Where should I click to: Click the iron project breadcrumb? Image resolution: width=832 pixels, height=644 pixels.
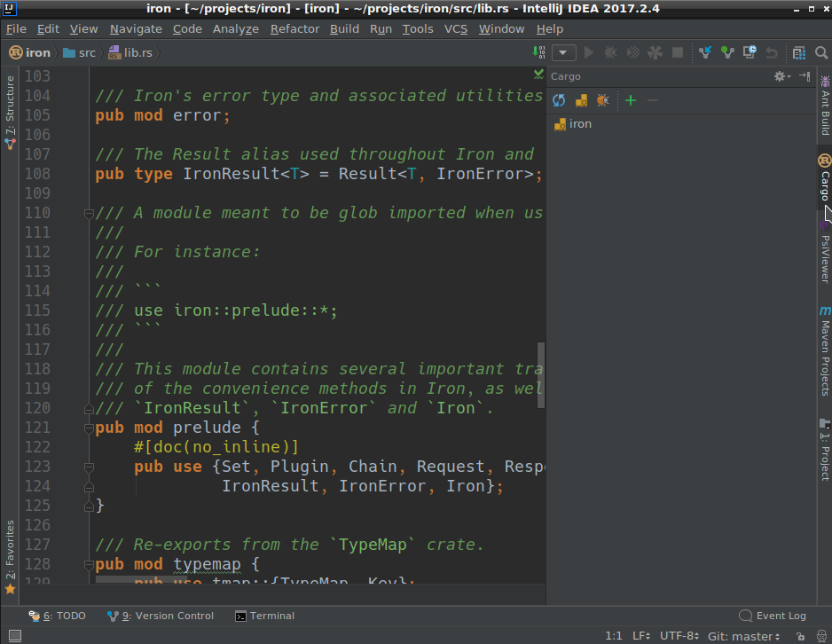point(30,52)
